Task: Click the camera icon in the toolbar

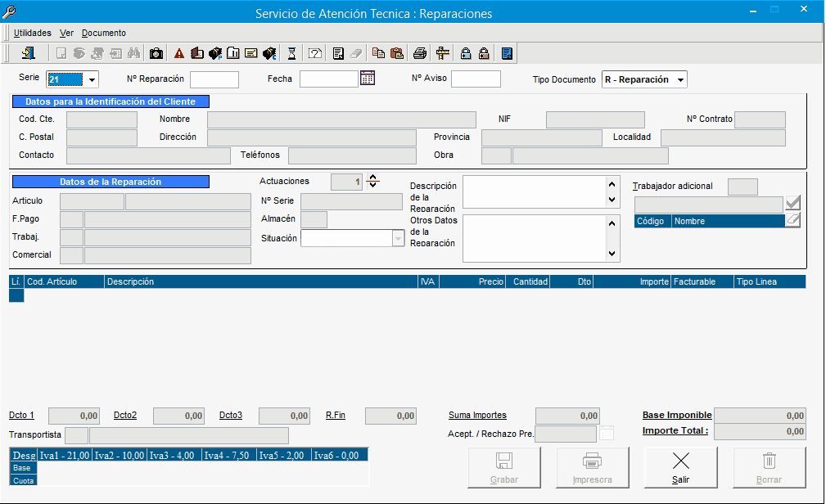Action: point(156,53)
